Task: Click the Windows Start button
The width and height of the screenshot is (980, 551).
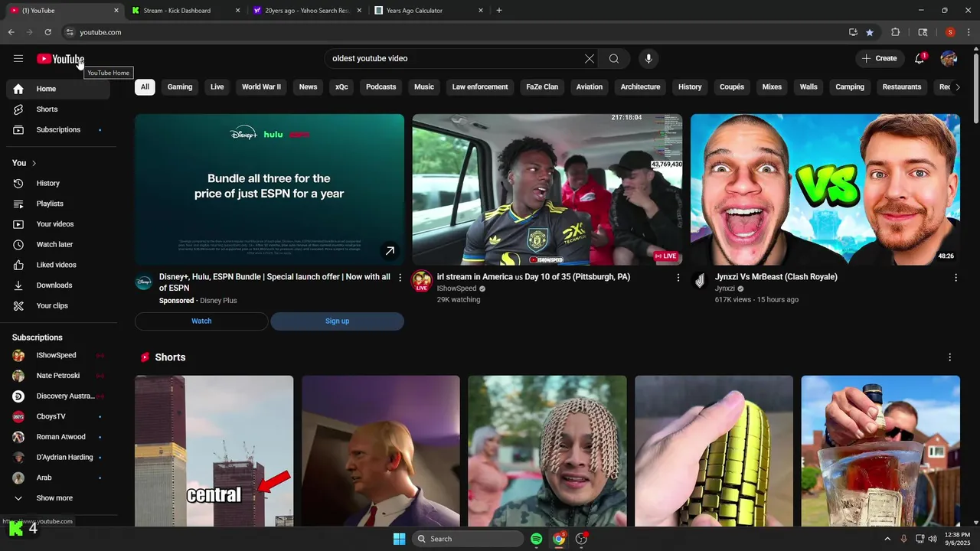Action: pyautogui.click(x=399, y=539)
